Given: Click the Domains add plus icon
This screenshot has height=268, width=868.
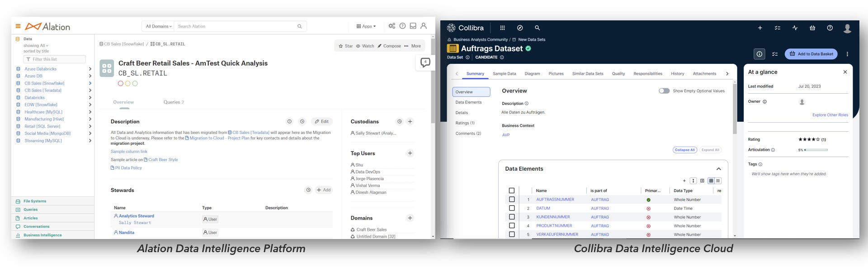Looking at the screenshot, I should (410, 218).
